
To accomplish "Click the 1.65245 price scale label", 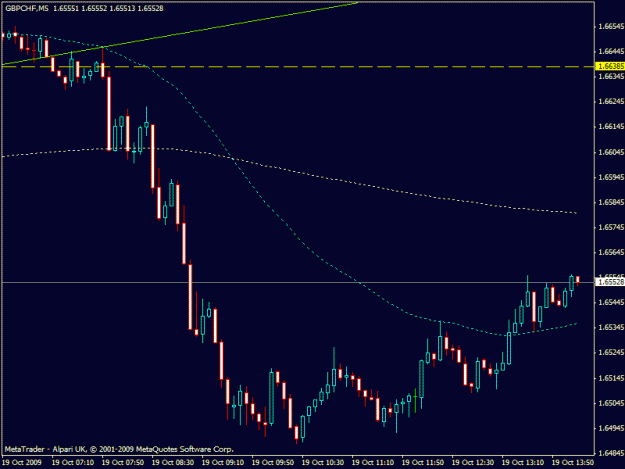I will click(611, 353).
